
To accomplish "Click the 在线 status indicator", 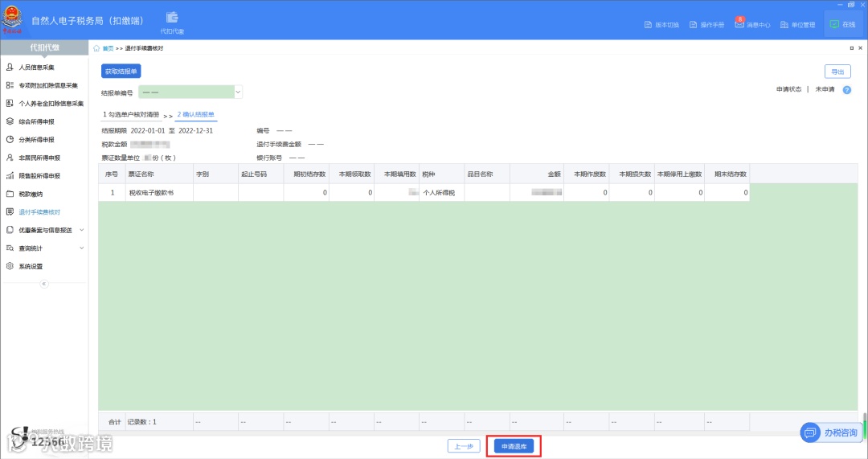I will pos(842,24).
